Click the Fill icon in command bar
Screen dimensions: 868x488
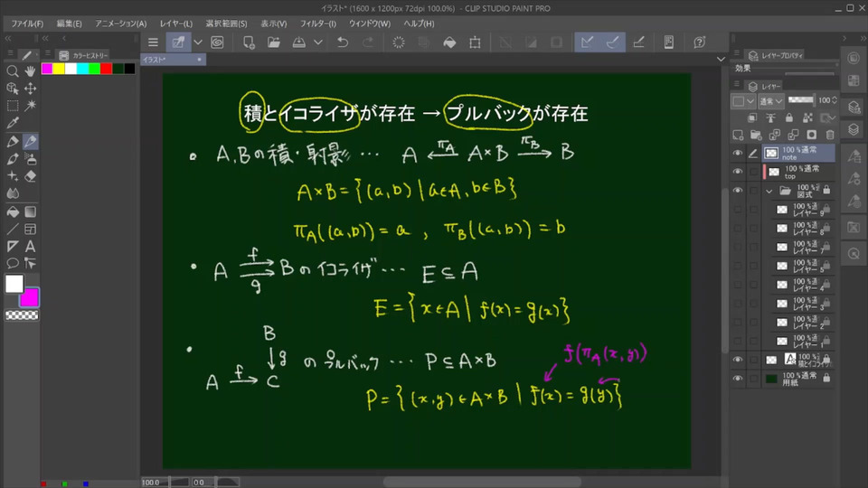coord(449,42)
